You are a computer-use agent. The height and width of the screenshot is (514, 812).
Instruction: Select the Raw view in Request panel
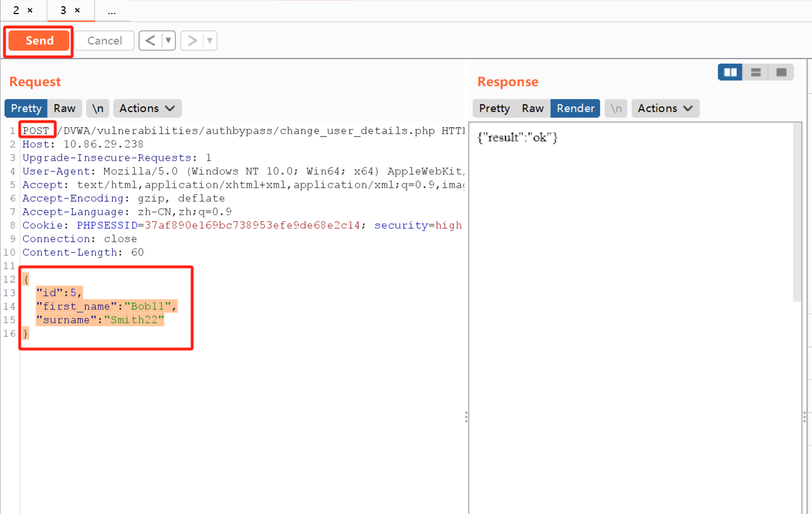point(64,108)
